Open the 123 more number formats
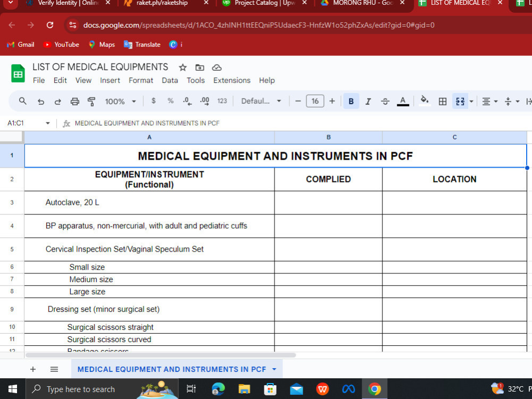532x399 pixels. (222, 101)
